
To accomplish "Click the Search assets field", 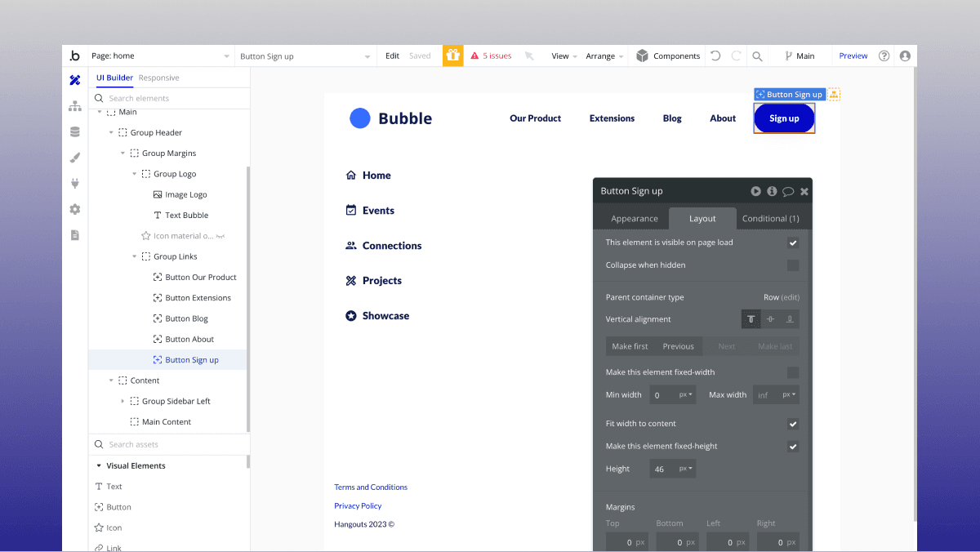I will click(169, 444).
